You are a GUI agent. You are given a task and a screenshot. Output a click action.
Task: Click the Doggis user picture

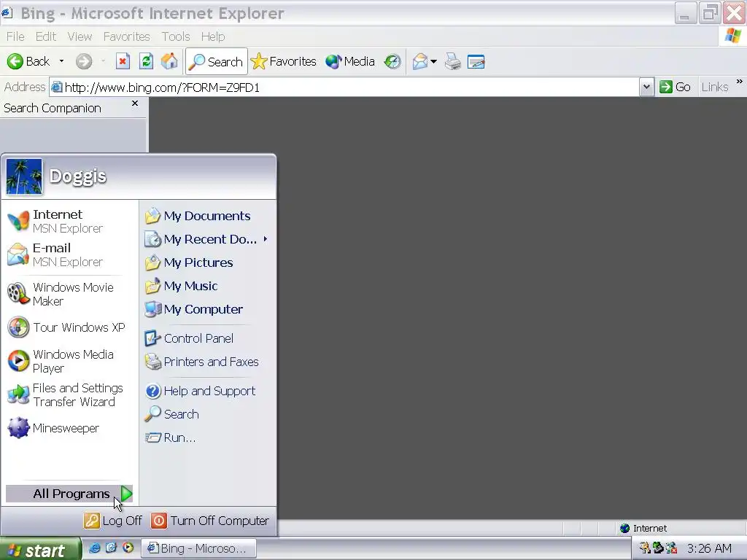(24, 176)
